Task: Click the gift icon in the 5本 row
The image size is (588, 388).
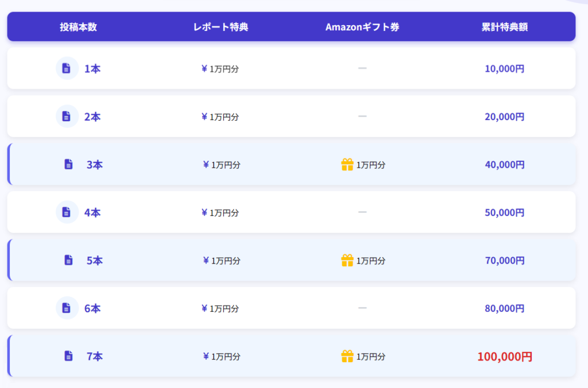Action: pos(347,261)
